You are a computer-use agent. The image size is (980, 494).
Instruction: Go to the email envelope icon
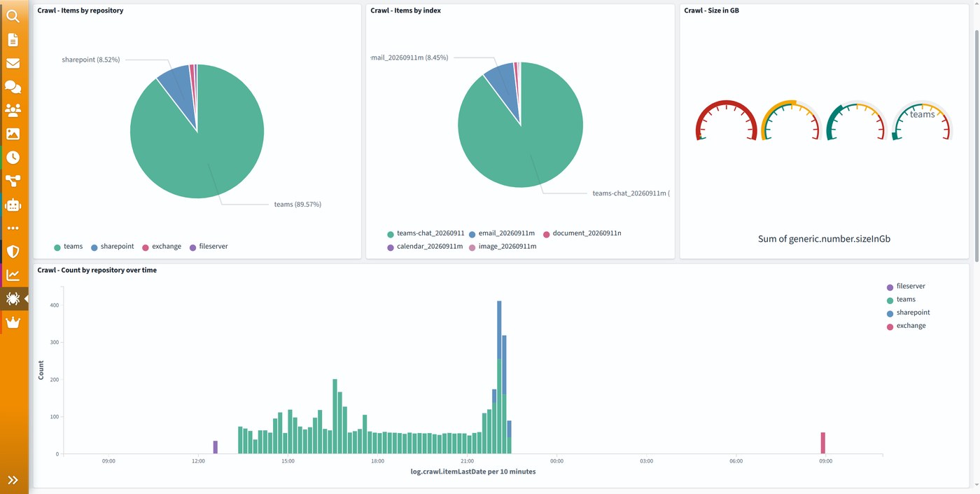(x=13, y=63)
